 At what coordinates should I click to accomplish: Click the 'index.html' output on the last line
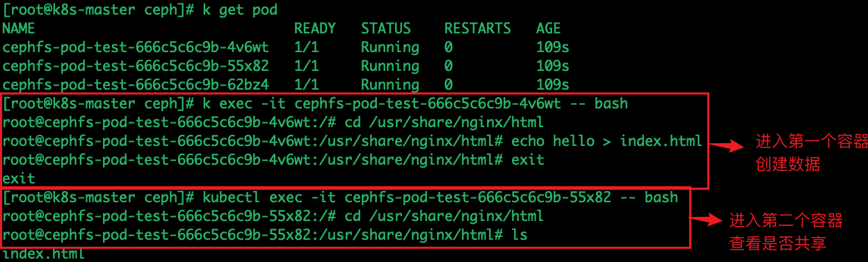[44, 254]
